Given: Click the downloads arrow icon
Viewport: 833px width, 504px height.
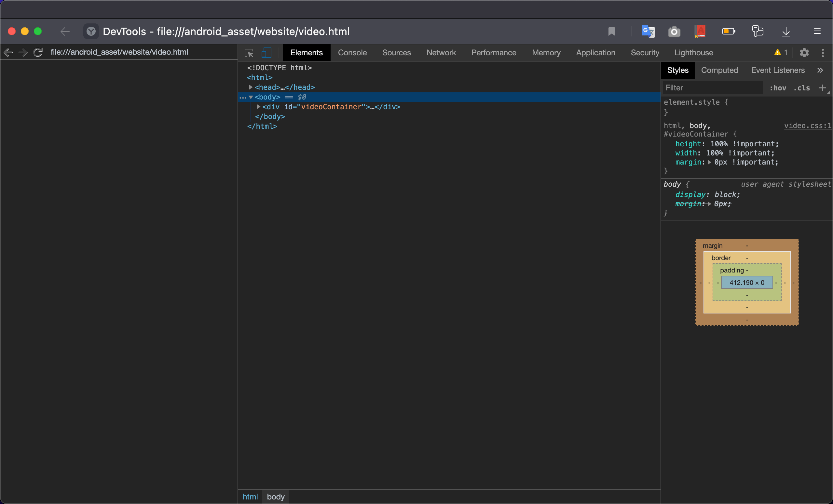Looking at the screenshot, I should click(786, 32).
